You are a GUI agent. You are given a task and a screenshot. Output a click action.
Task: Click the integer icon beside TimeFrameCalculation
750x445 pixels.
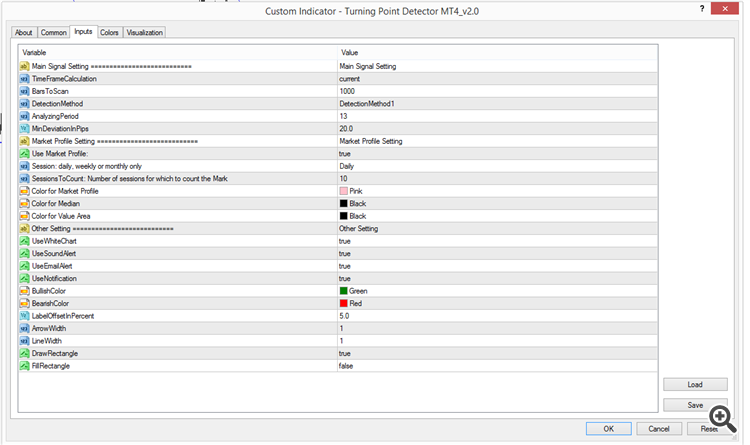point(24,78)
